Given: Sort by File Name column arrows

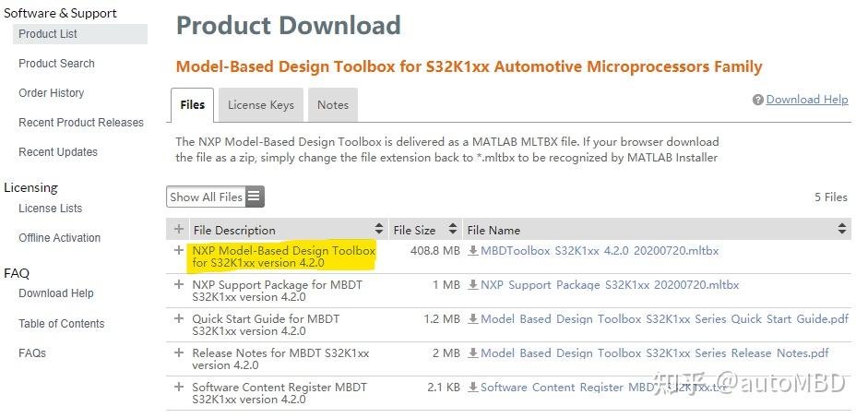Looking at the screenshot, I should coord(842,229).
